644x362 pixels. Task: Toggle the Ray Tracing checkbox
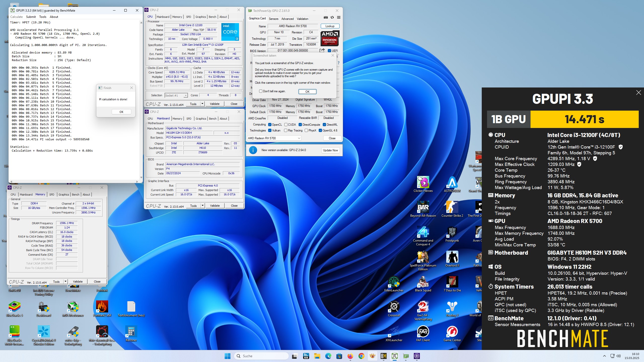click(x=286, y=130)
